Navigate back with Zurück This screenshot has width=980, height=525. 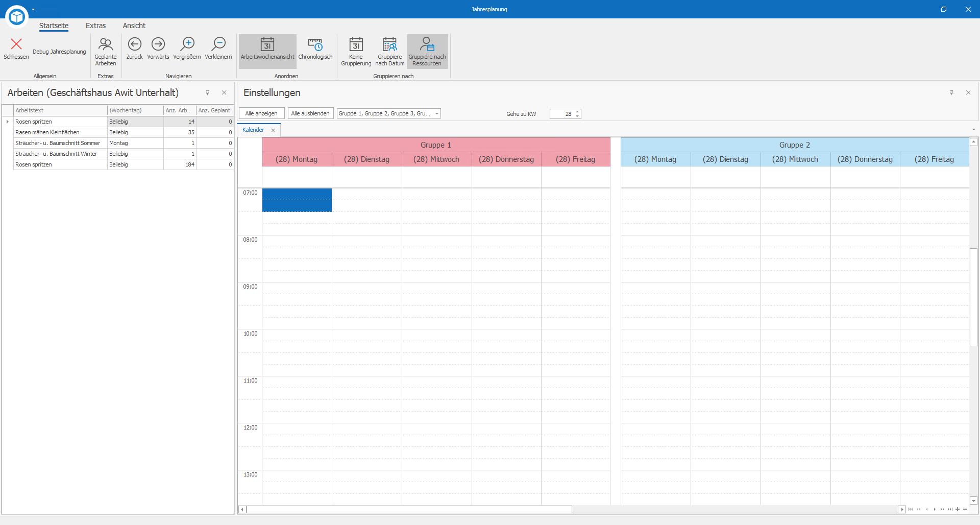click(x=135, y=49)
